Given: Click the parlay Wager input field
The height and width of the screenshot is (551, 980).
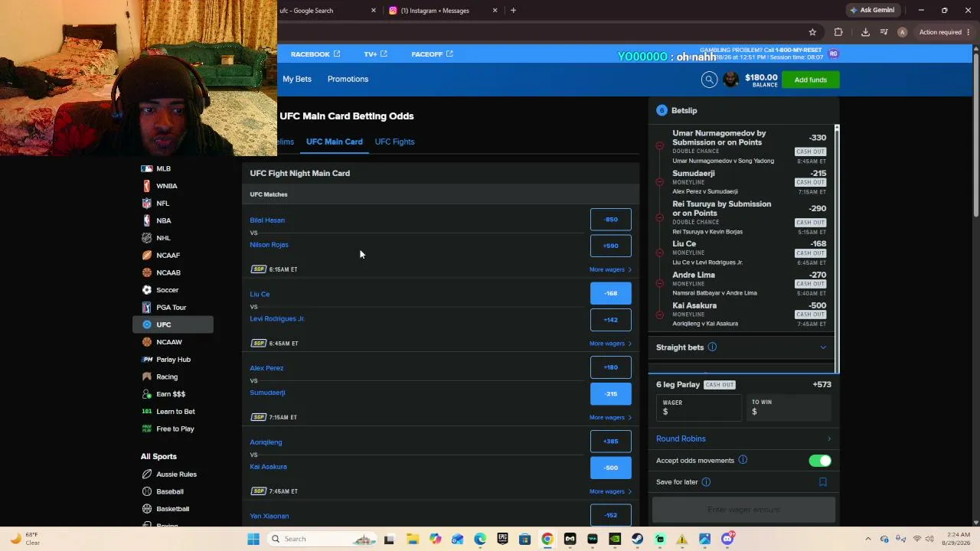Looking at the screenshot, I should (x=698, y=407).
